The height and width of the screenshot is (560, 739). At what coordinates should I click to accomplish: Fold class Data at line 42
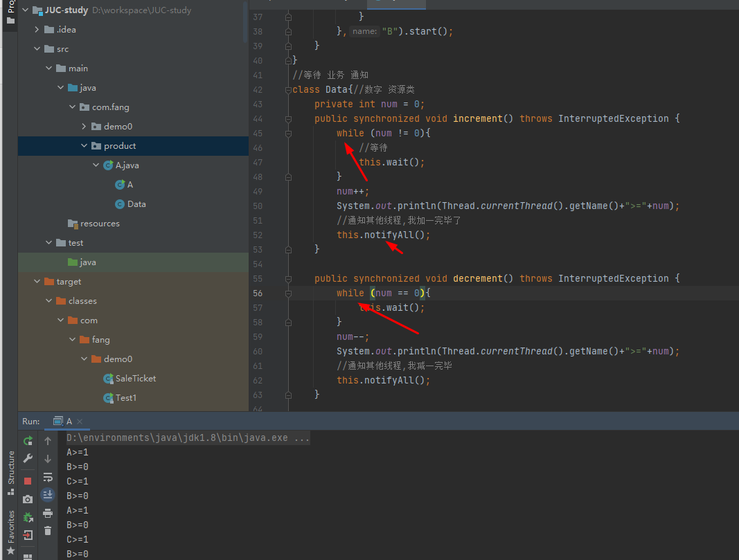pyautogui.click(x=288, y=89)
